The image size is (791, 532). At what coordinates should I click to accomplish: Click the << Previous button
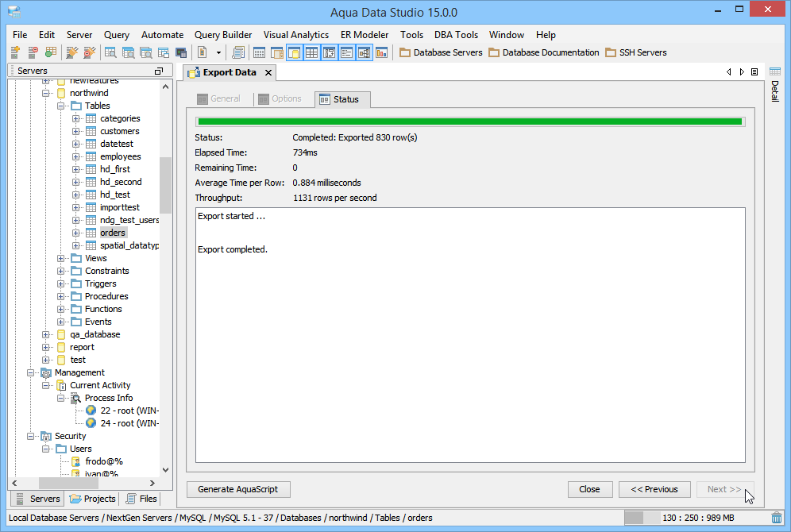click(654, 489)
